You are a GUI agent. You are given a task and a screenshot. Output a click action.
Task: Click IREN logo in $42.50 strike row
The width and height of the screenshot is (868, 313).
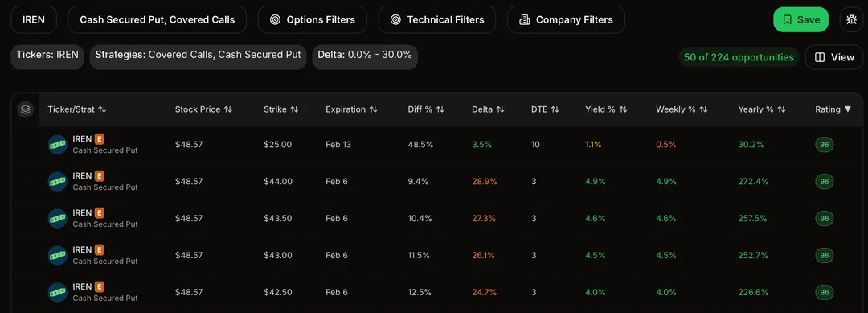(58, 292)
